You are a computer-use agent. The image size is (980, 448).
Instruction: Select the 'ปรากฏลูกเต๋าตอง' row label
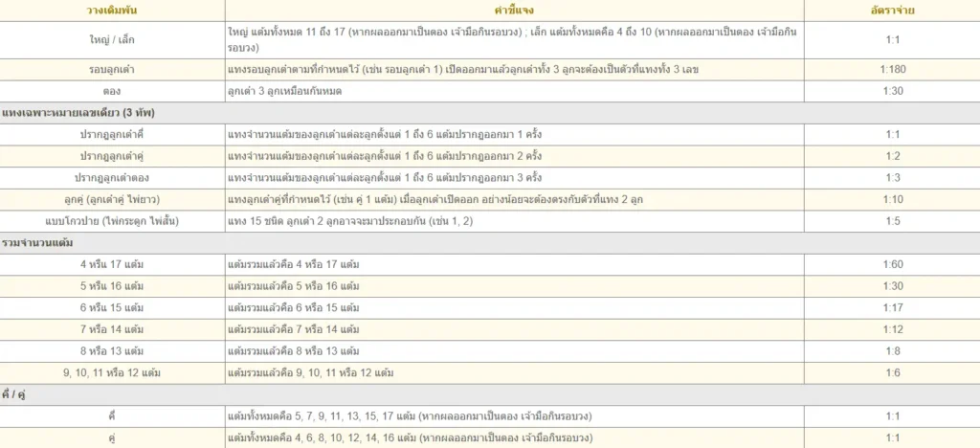tap(112, 178)
